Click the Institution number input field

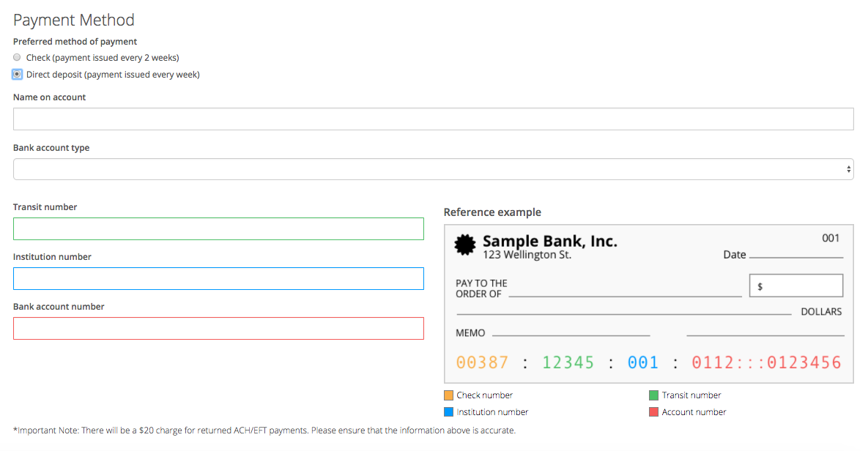[219, 278]
